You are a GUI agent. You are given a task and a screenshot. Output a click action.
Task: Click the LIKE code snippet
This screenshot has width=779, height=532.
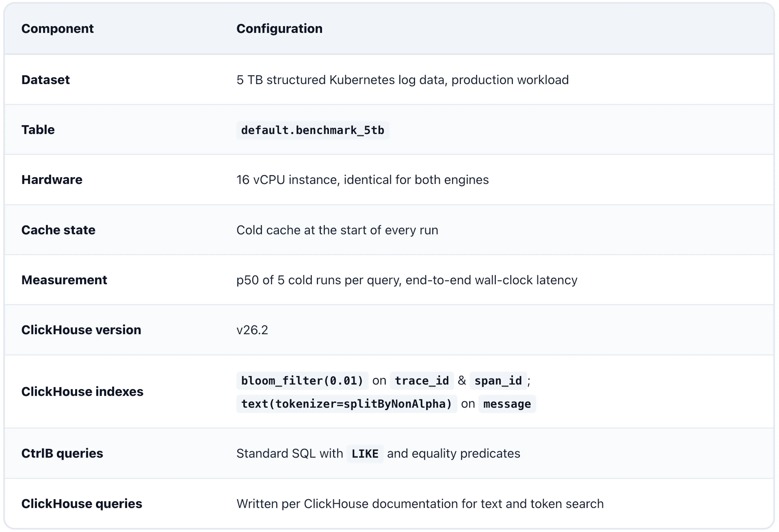(365, 454)
